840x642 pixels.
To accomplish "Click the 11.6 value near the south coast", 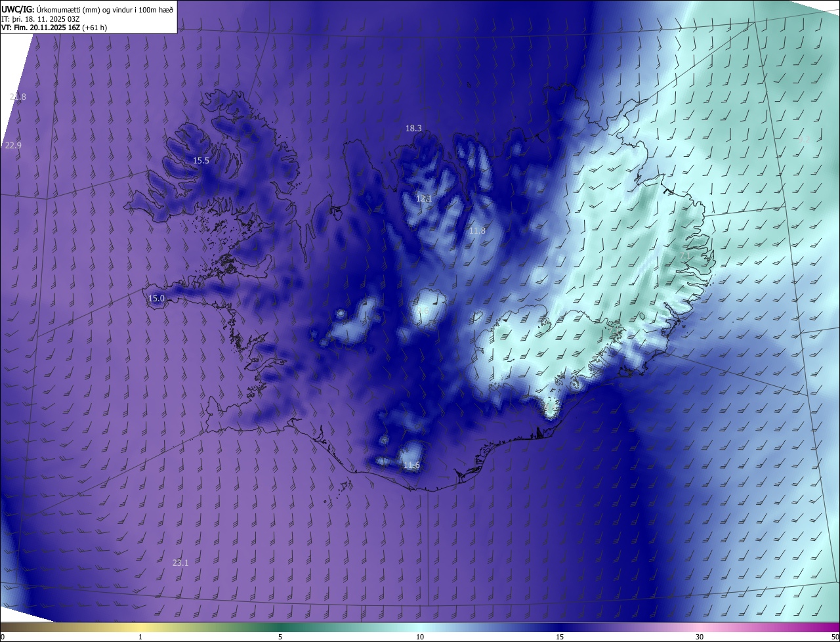I will point(411,465).
